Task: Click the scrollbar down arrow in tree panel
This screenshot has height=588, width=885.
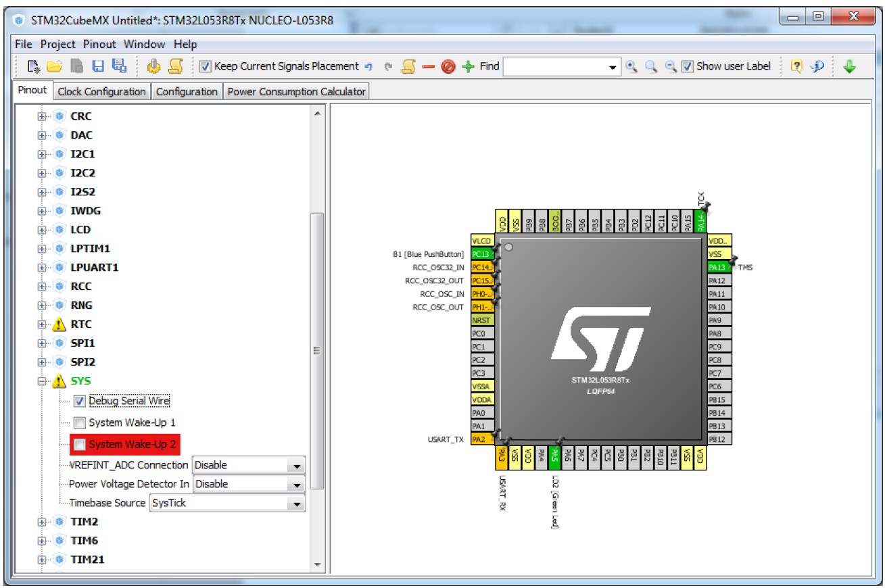Action: coord(316,565)
